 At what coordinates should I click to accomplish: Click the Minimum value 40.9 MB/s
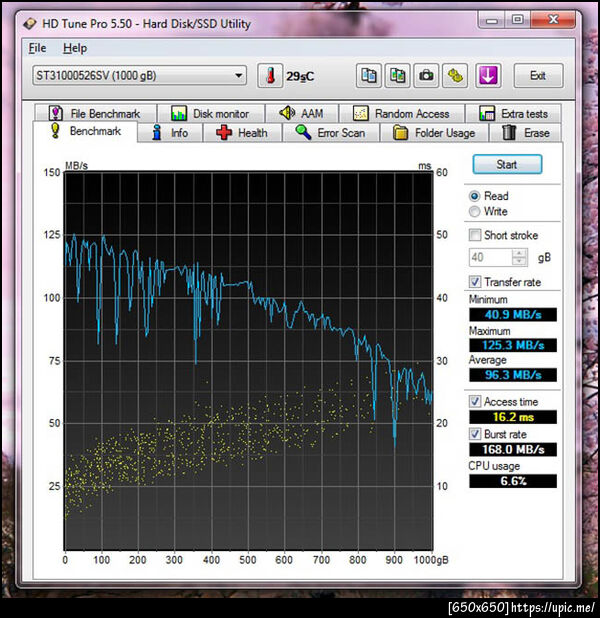(x=513, y=315)
